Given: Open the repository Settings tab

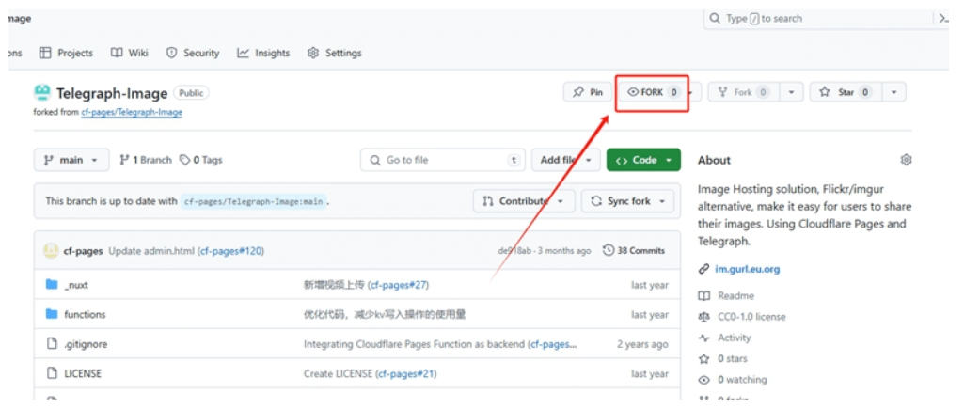Looking at the screenshot, I should [x=335, y=53].
